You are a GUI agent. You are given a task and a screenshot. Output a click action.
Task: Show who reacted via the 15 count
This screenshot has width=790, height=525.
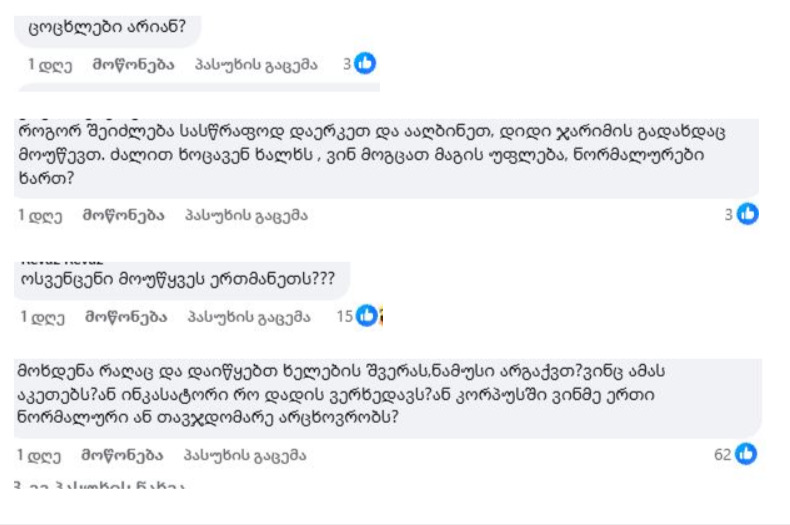[345, 316]
